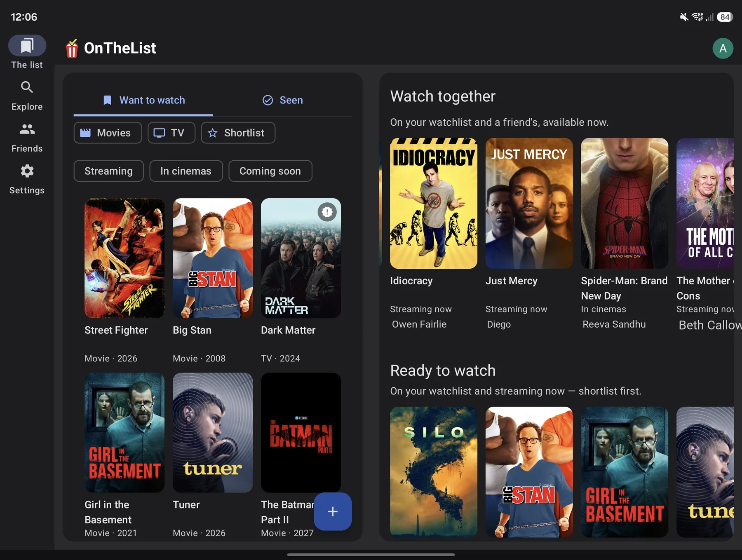Open Tuner poster in Ready to watch

click(x=705, y=472)
